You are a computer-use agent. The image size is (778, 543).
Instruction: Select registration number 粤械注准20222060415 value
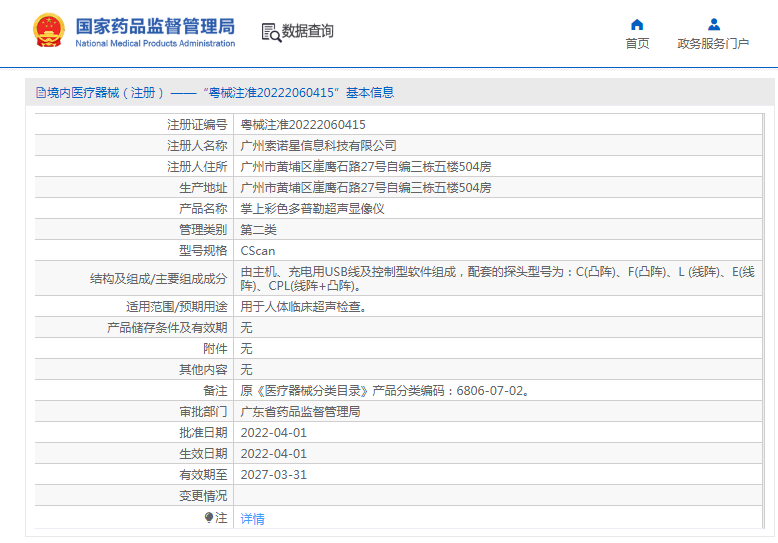[303, 125]
